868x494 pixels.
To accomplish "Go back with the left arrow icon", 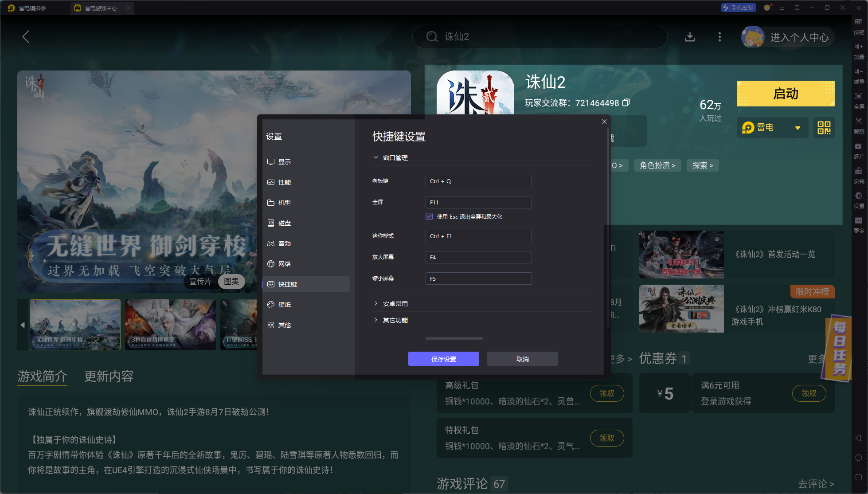I will [26, 37].
